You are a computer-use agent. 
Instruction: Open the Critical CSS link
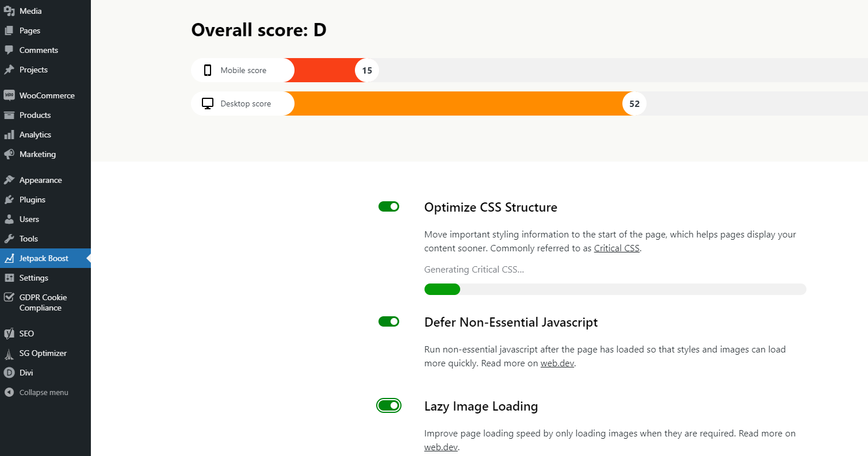(x=617, y=249)
